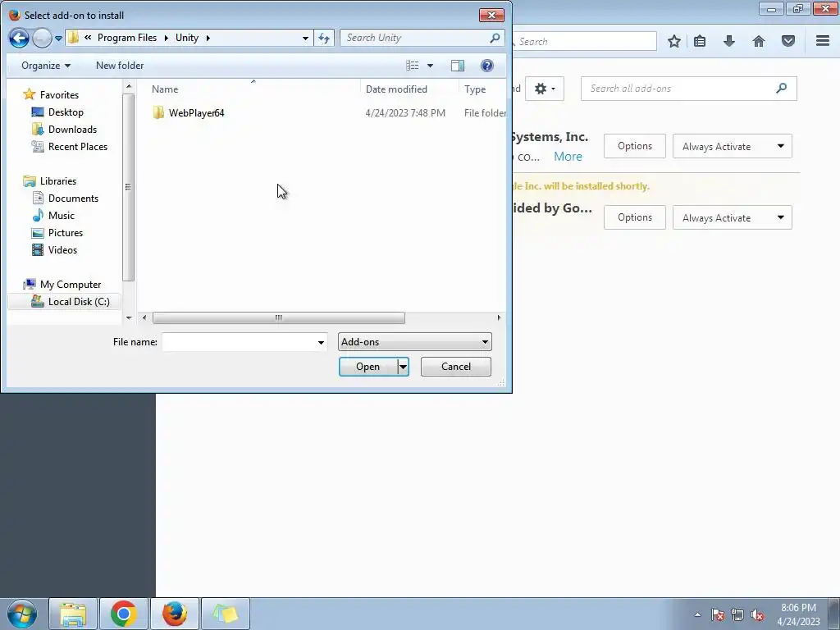This screenshot has height=630, width=840.
Task: Open add-ons tools gear dropdown in Firefox
Action: point(545,89)
